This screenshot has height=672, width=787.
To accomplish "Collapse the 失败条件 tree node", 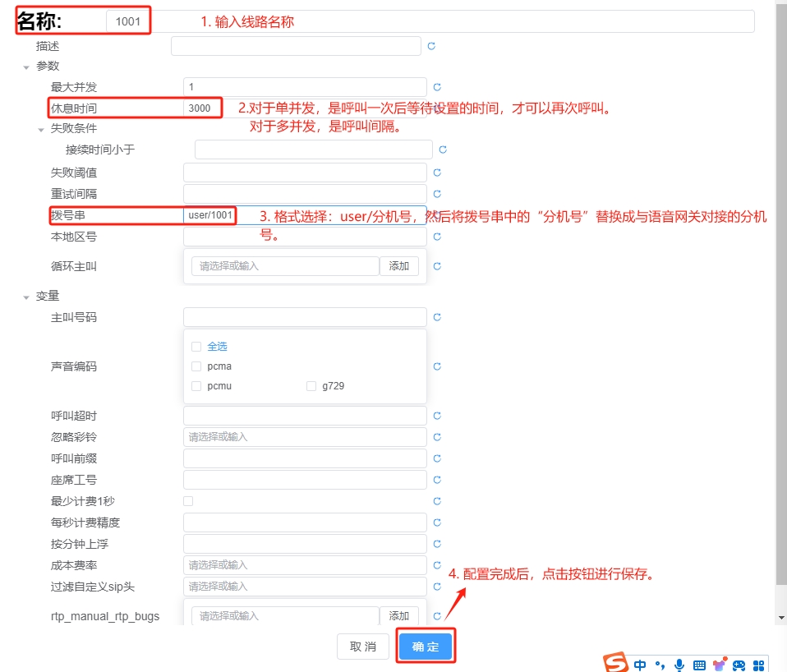I will pos(41,129).
